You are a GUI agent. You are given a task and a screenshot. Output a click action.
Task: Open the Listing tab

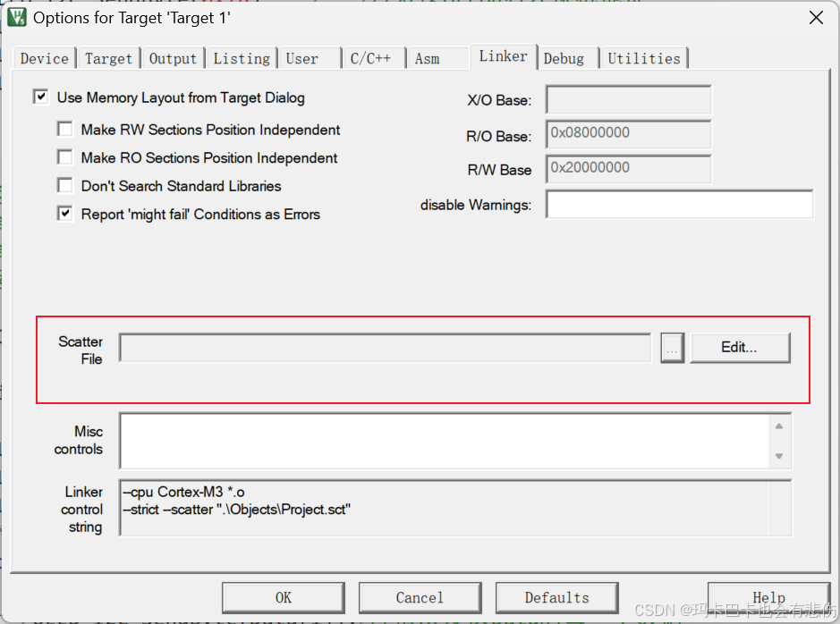click(242, 58)
